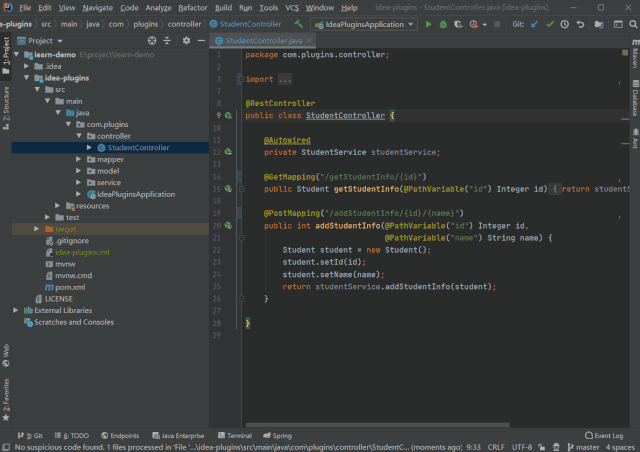
Task: Open Project panel gear settings
Action: click(x=186, y=41)
